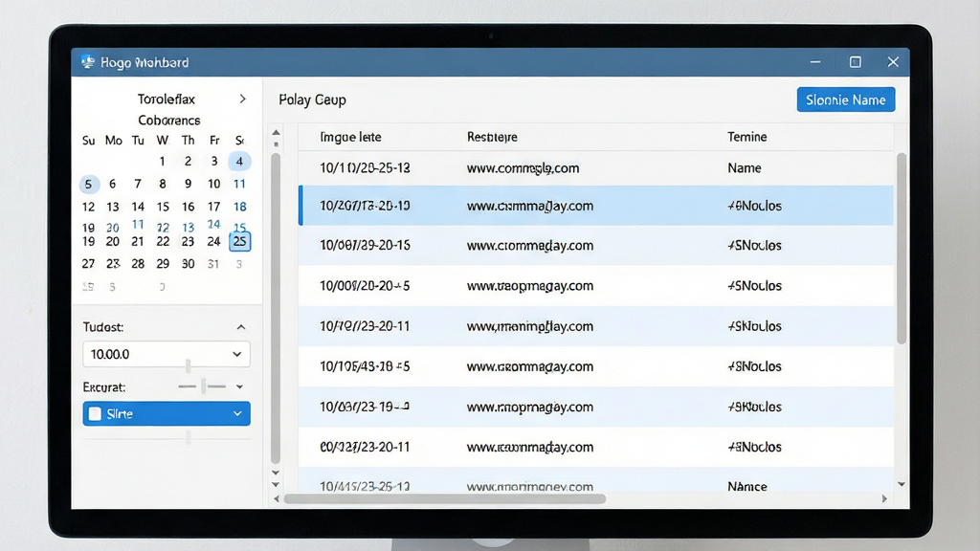Click the outlined date 25 in the calendar
Image resolution: width=980 pixels, height=551 pixels.
pyautogui.click(x=240, y=241)
